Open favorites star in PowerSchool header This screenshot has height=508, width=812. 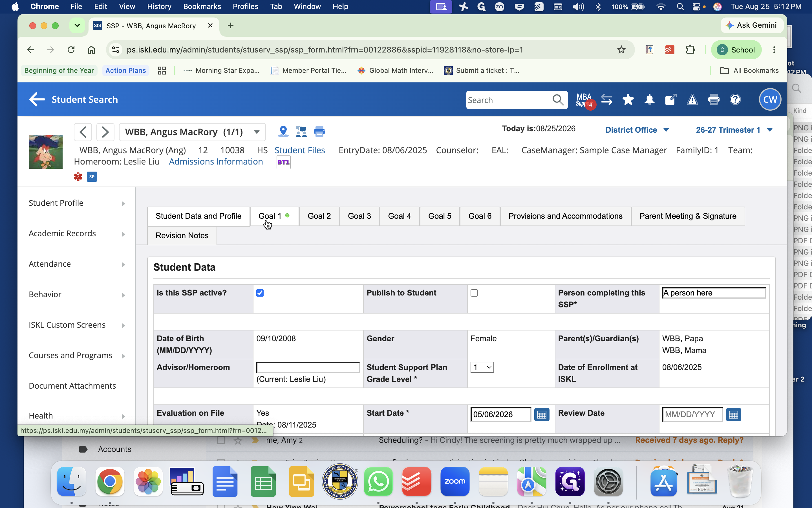tap(628, 99)
